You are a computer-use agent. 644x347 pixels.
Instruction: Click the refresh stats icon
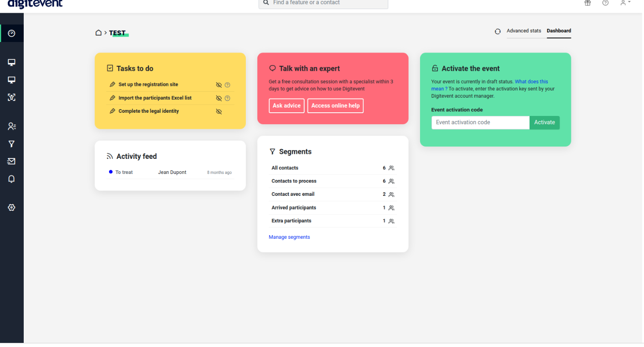[x=498, y=32]
